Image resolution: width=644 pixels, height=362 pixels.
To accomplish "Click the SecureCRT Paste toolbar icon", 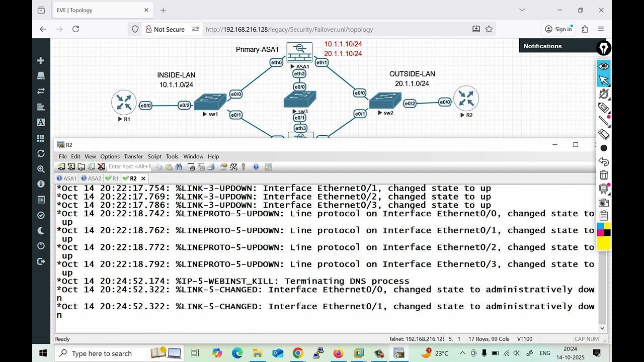I will point(169,166).
